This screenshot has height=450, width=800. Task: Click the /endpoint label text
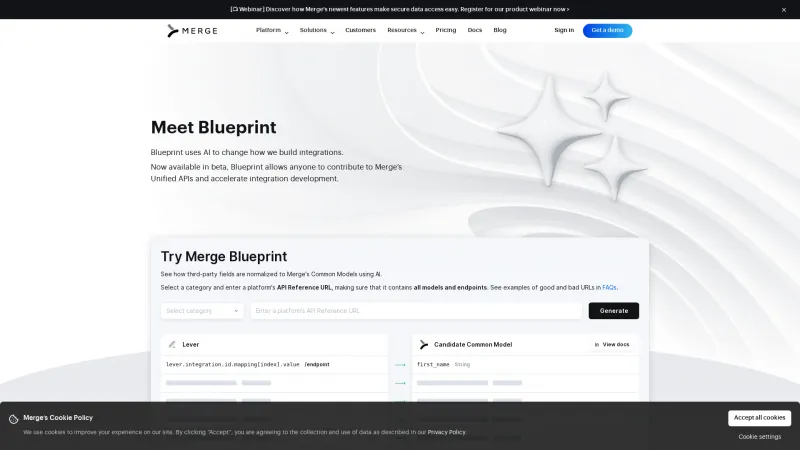[x=317, y=364]
